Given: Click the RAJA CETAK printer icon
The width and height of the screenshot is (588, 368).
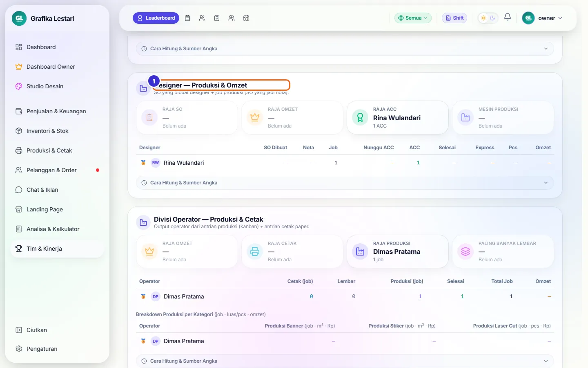Looking at the screenshot, I should [x=255, y=251].
